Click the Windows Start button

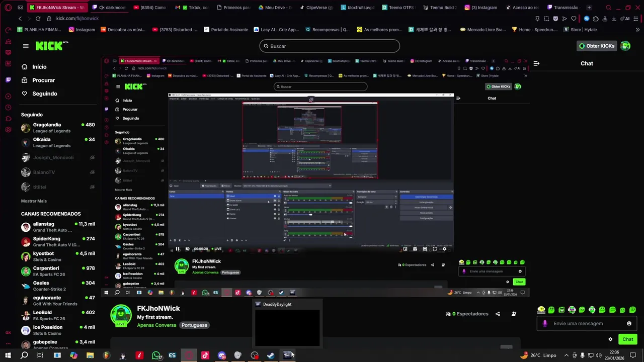(8, 355)
